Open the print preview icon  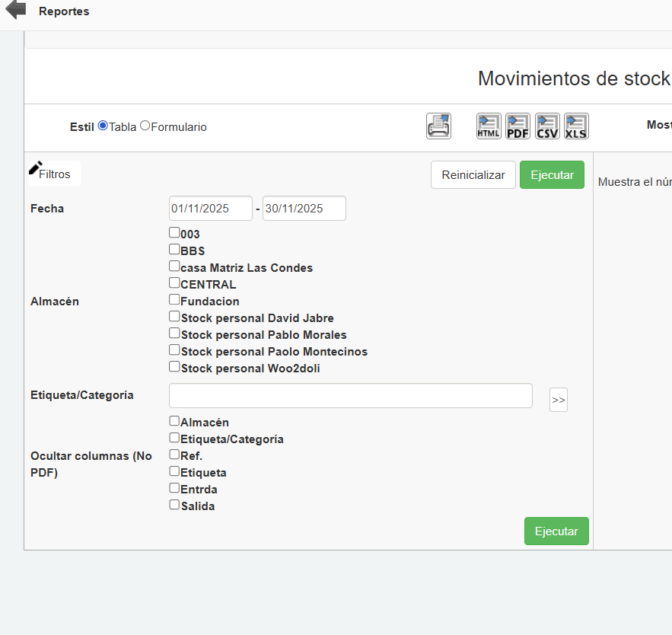(x=438, y=126)
